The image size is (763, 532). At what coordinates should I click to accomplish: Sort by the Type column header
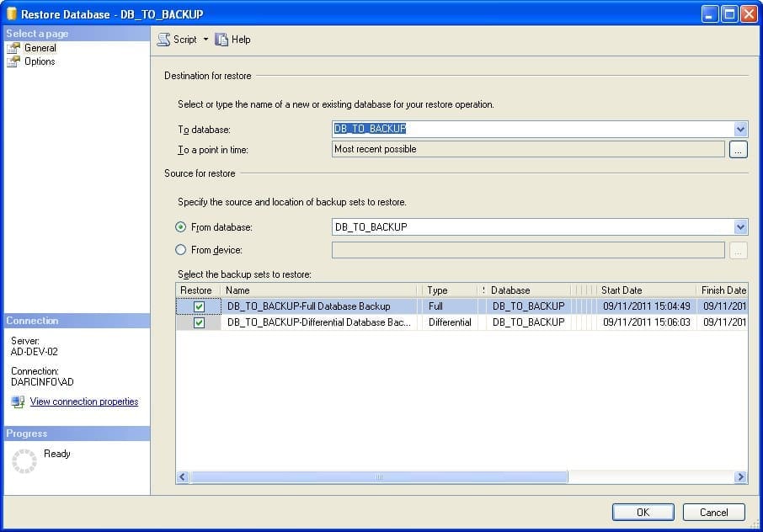[450, 290]
